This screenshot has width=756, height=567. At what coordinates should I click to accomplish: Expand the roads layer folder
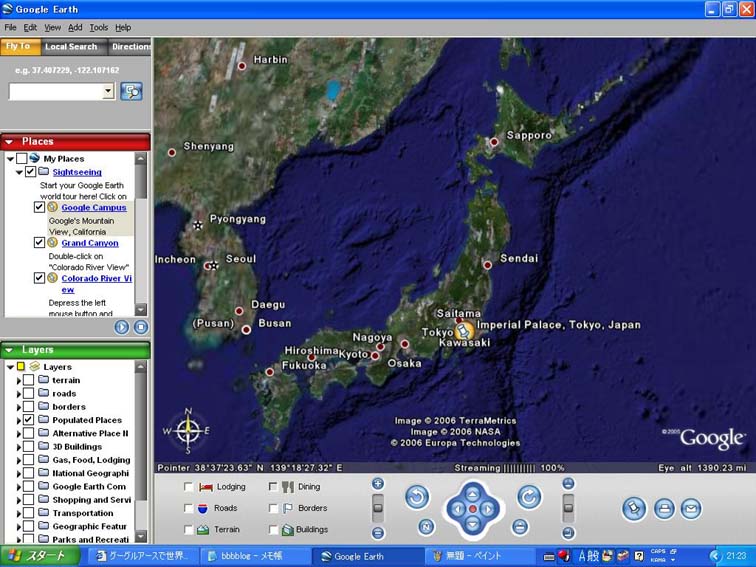[x=19, y=394]
